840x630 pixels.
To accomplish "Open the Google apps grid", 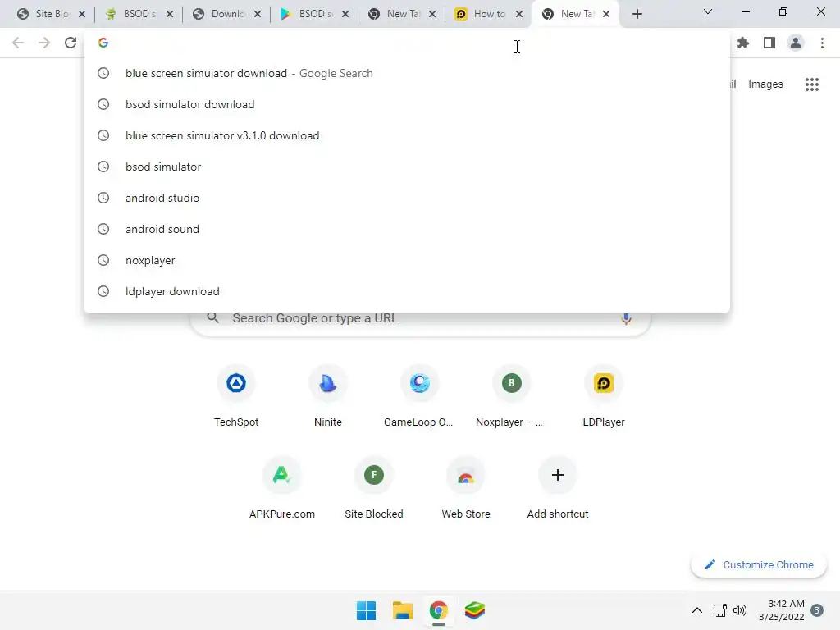I will pyautogui.click(x=812, y=84).
